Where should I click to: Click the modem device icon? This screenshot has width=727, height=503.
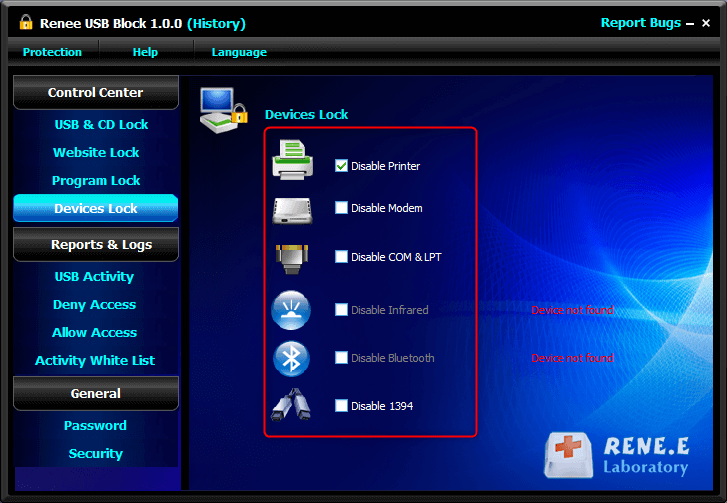pyautogui.click(x=292, y=211)
